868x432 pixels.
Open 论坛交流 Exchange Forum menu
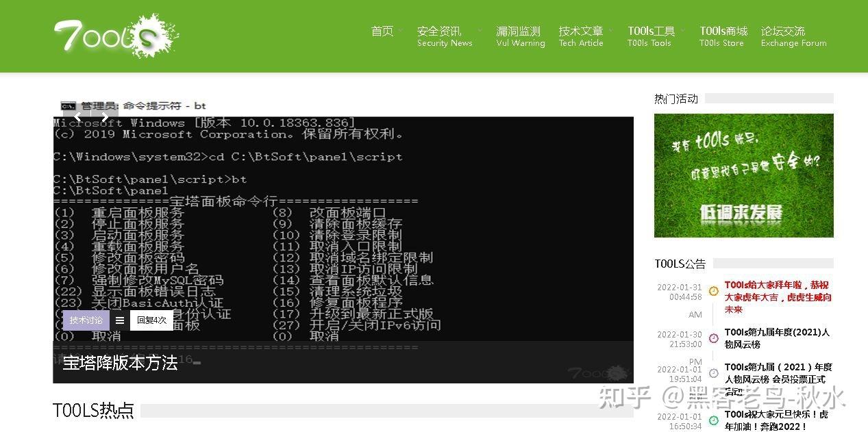coord(793,36)
